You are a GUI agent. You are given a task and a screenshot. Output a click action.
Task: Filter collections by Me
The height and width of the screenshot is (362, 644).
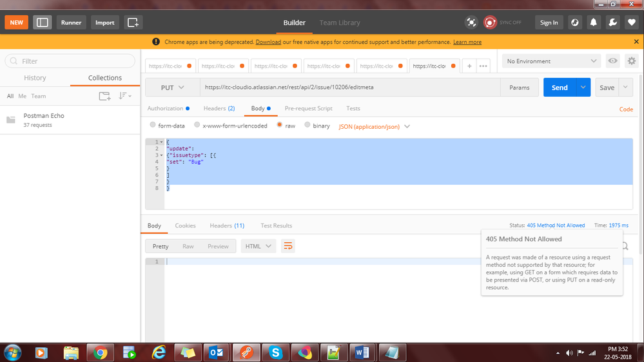22,96
